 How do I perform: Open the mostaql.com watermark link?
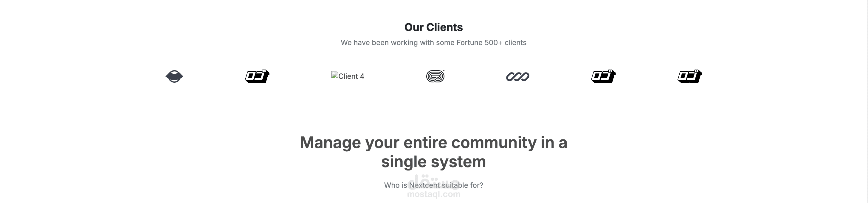tap(434, 195)
